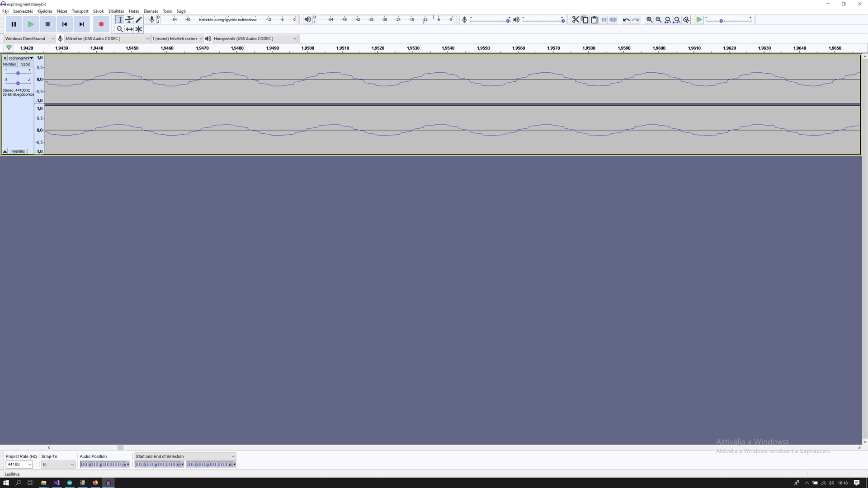Select the Envelope tool

tap(129, 19)
